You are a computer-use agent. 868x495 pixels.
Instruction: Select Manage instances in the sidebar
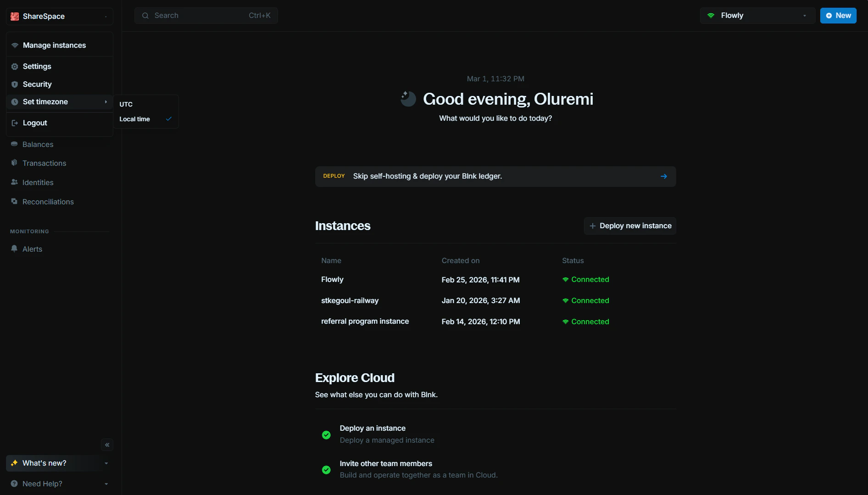[54, 45]
